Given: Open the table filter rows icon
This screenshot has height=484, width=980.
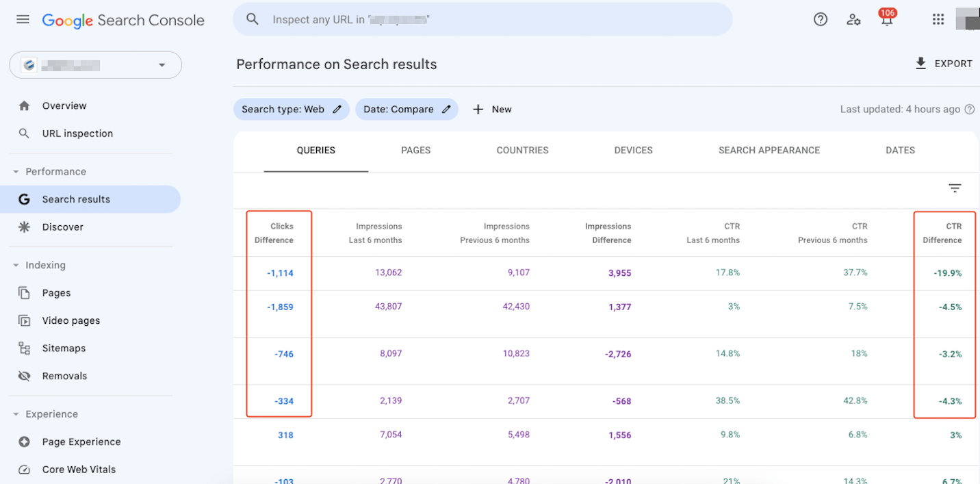Looking at the screenshot, I should 955,188.
